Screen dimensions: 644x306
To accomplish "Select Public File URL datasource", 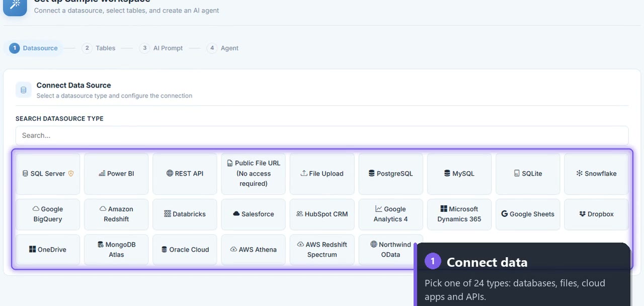I will [x=253, y=174].
